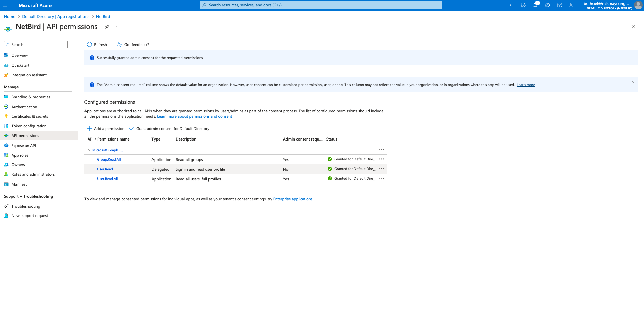Viewport: 644px width, 321px height.
Task: Open the ellipsis menu for Group.Read.All
Action: click(x=381, y=159)
